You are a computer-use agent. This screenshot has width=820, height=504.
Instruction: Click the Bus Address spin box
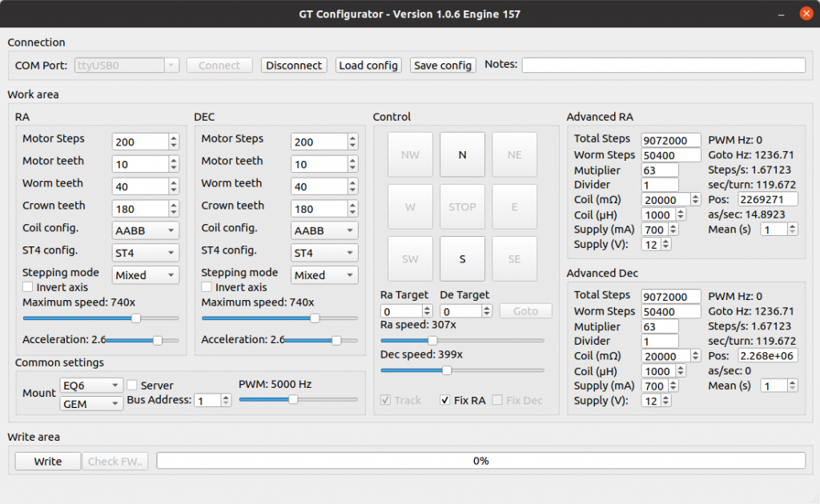pyautogui.click(x=213, y=401)
